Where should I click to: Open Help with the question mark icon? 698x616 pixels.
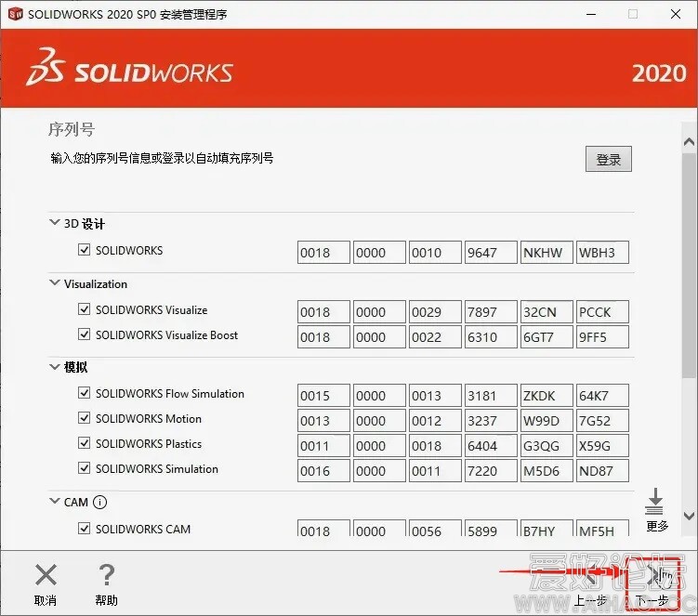tap(107, 576)
